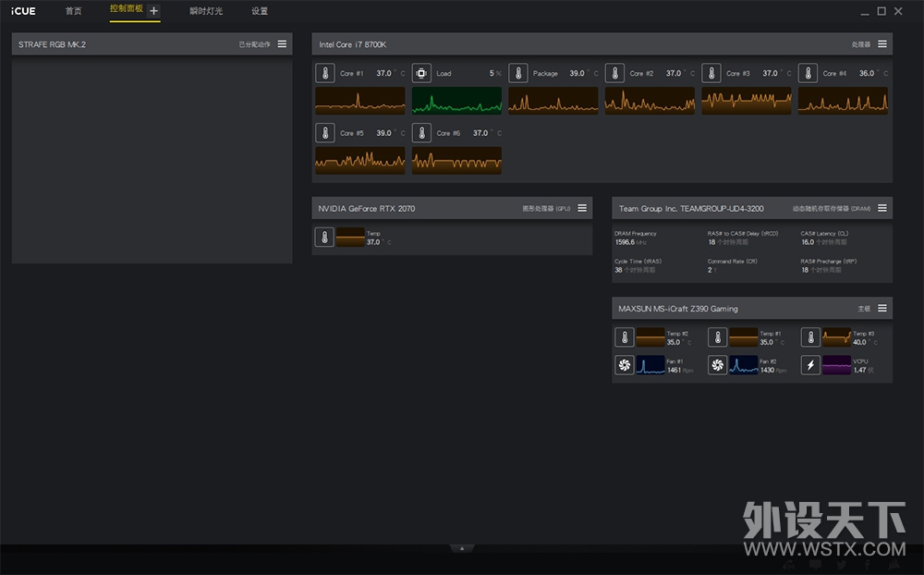Click the Core #6 thermometer icon

(421, 133)
